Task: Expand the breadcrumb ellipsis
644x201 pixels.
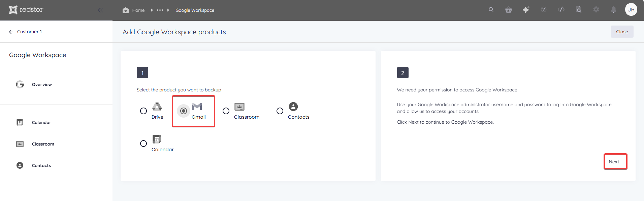Action: 160,10
